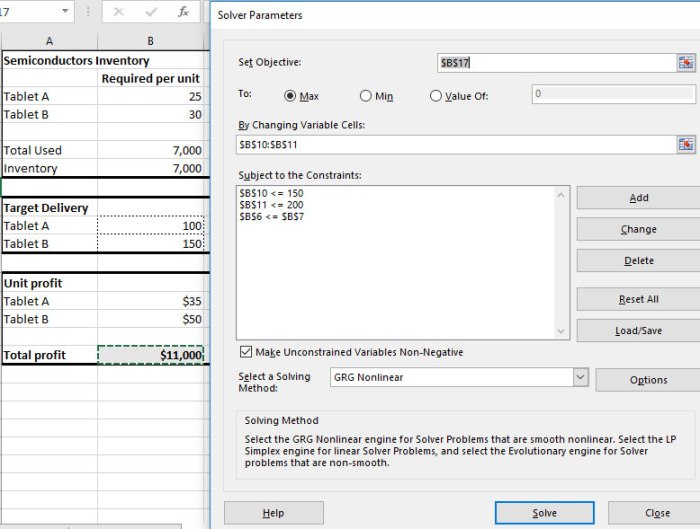Viewport: 700px width, 529px height.
Task: Click the Changing Variable Cells range selector icon
Action: (686, 144)
